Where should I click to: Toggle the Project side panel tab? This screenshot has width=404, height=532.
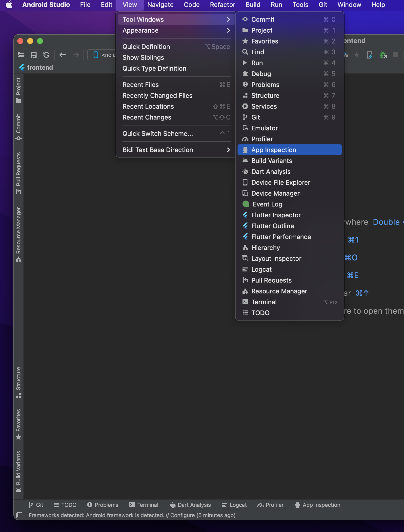point(19,90)
